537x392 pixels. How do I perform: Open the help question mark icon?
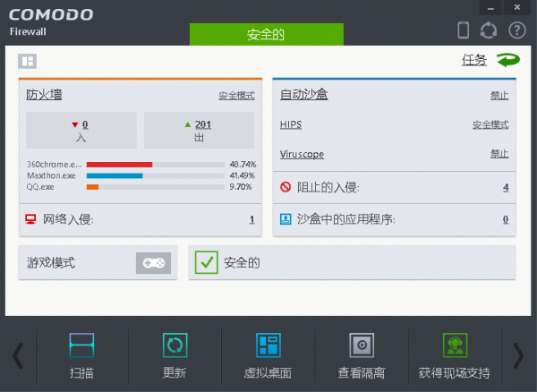516,30
